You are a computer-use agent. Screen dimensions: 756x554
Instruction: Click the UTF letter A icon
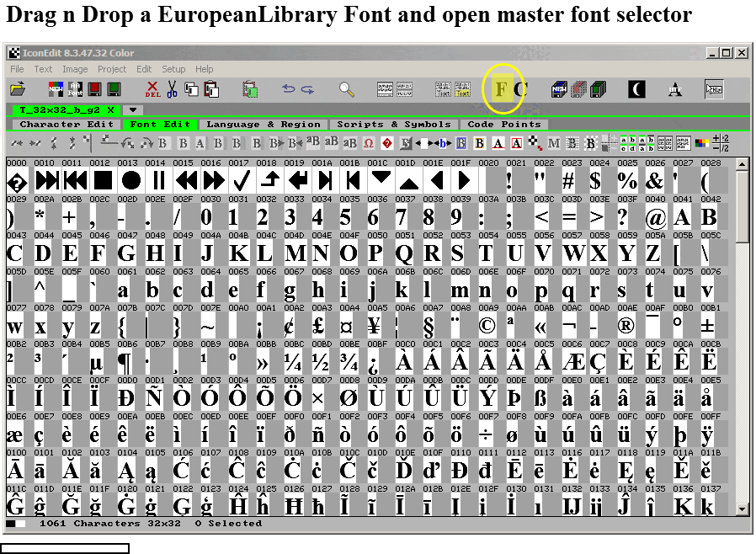[675, 89]
